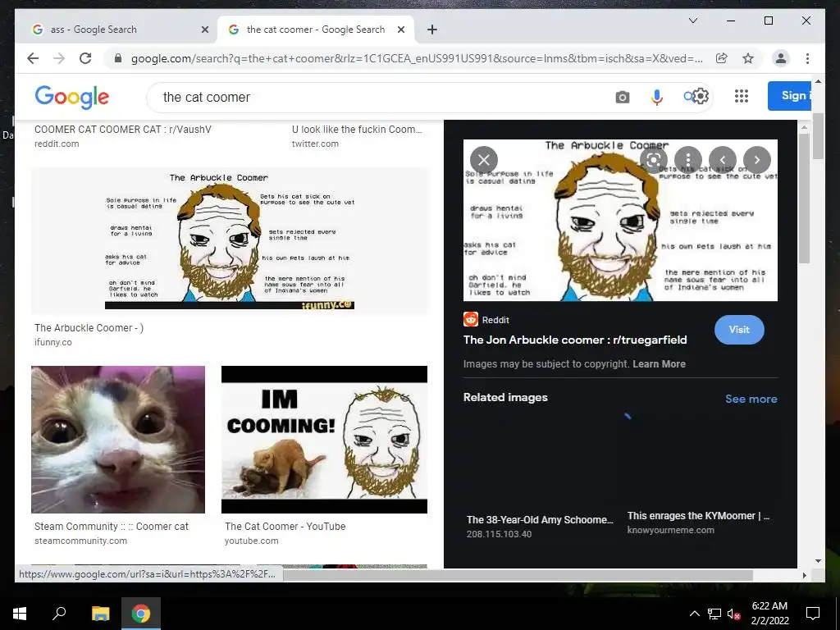Open Chrome's three-dot menu
This screenshot has width=840, height=630.
[807, 58]
